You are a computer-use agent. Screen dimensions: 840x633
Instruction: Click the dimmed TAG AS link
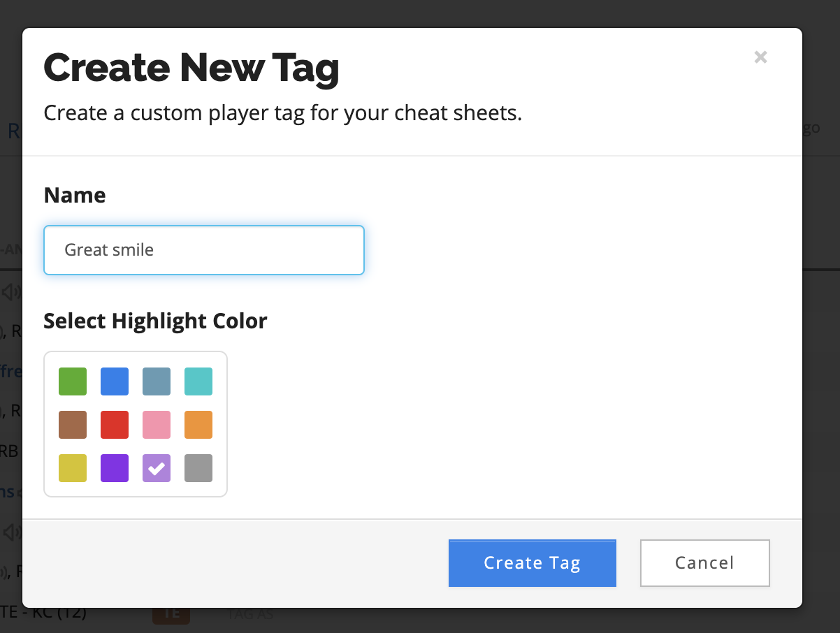[249, 615]
